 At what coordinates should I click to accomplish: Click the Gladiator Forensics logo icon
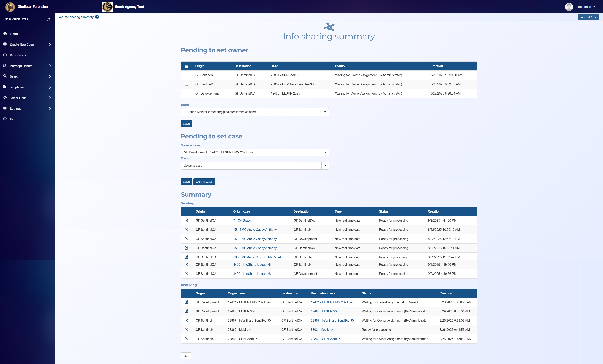(x=10, y=7)
